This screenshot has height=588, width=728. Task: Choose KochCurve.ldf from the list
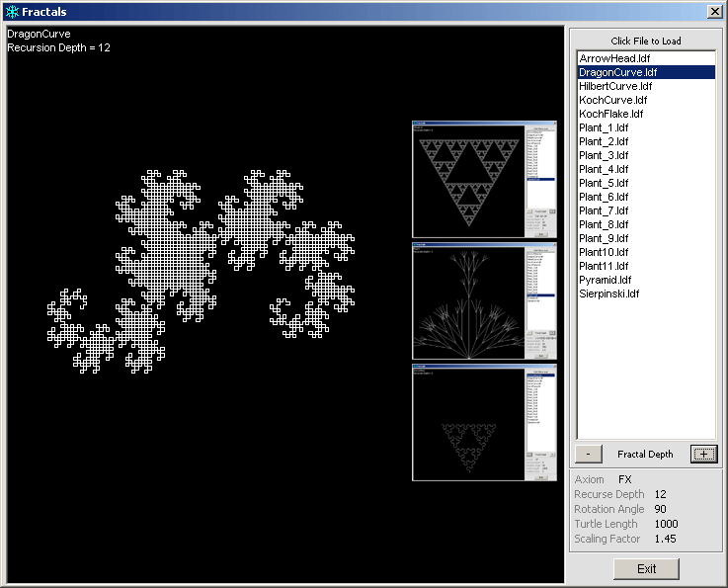coord(612,100)
